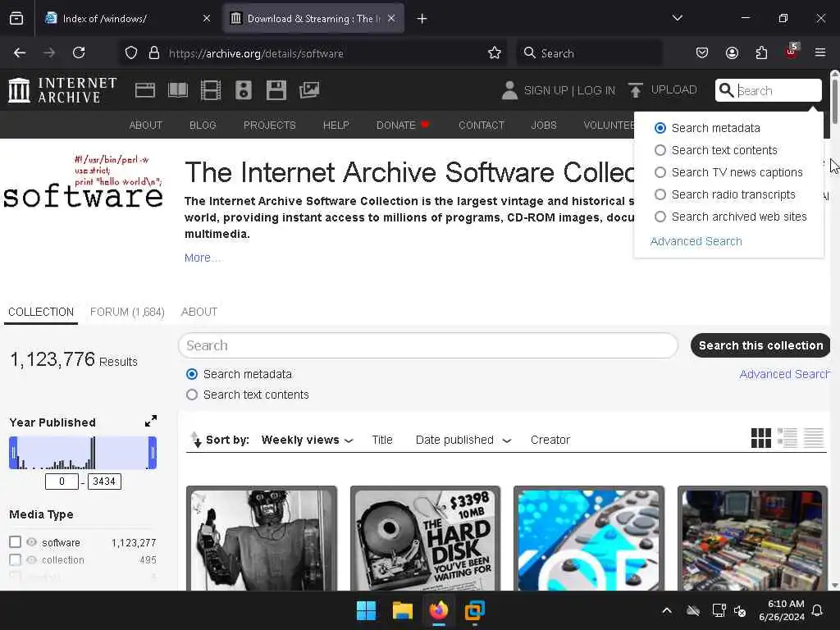The height and width of the screenshot is (630, 840).
Task: Open Advanced Search link in header popup
Action: point(696,241)
